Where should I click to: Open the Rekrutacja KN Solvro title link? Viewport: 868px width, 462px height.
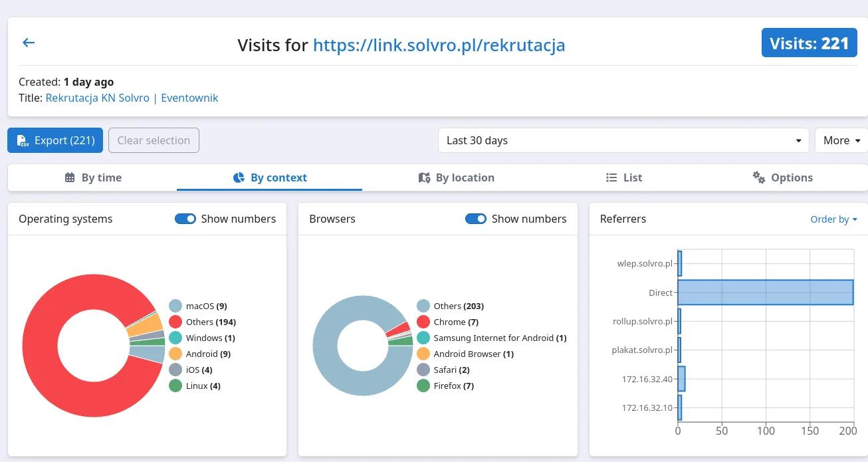(132, 98)
